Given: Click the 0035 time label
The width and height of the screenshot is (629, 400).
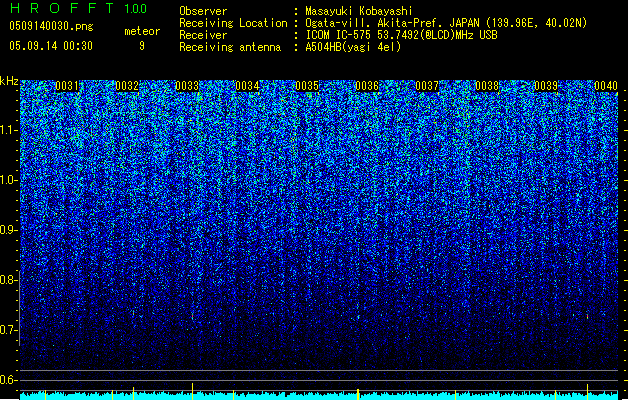Looking at the screenshot, I should tap(307, 87).
